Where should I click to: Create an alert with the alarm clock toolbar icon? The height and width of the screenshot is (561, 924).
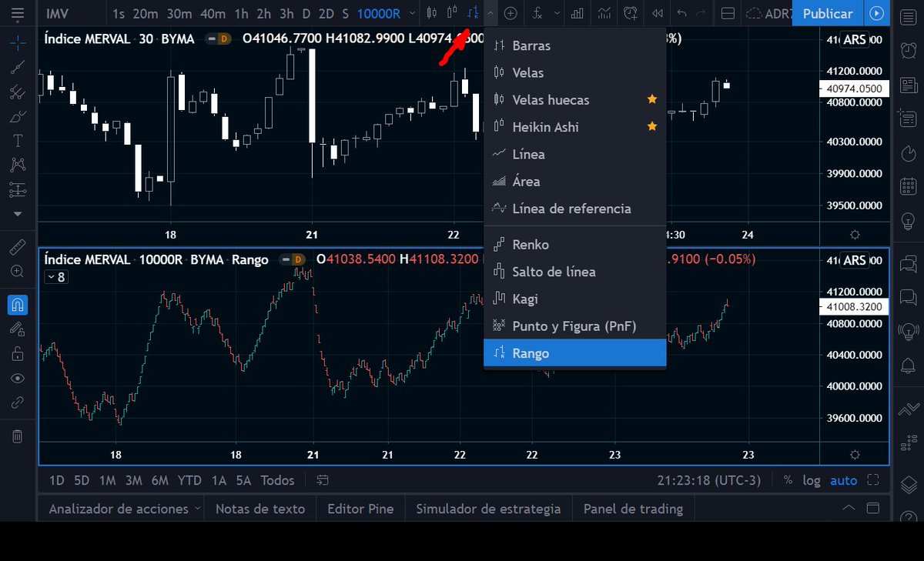pos(631,13)
